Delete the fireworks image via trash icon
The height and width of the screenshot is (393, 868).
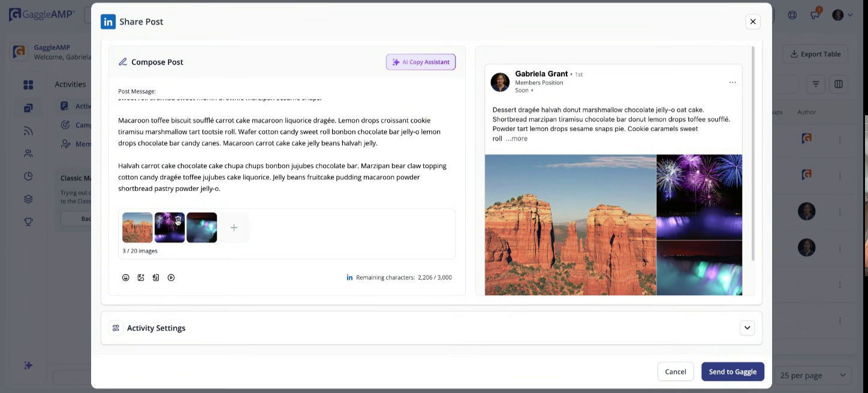click(178, 220)
